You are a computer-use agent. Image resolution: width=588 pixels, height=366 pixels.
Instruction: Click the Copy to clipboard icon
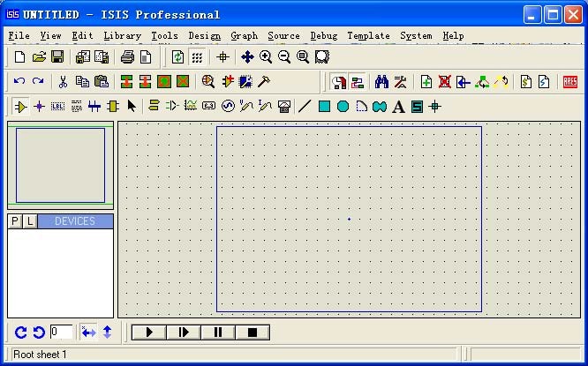coord(82,82)
